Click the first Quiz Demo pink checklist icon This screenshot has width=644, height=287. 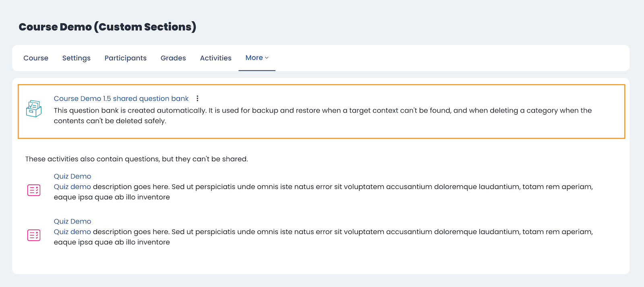tap(34, 190)
